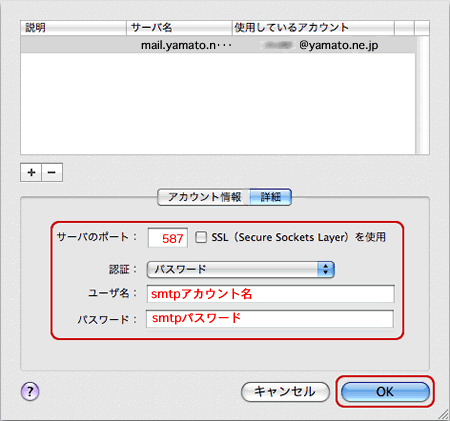
Task: Select the mail.yamato.n… server row
Action: (218, 45)
